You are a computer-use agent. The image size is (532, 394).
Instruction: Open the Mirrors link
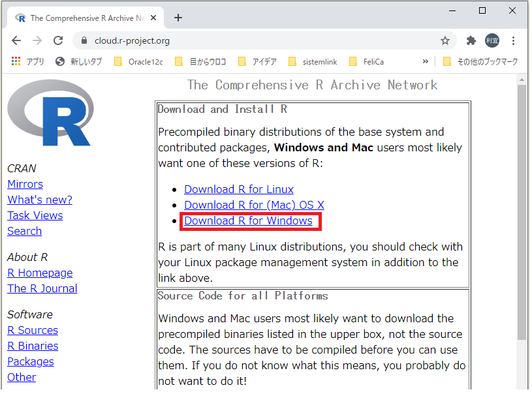[25, 184]
